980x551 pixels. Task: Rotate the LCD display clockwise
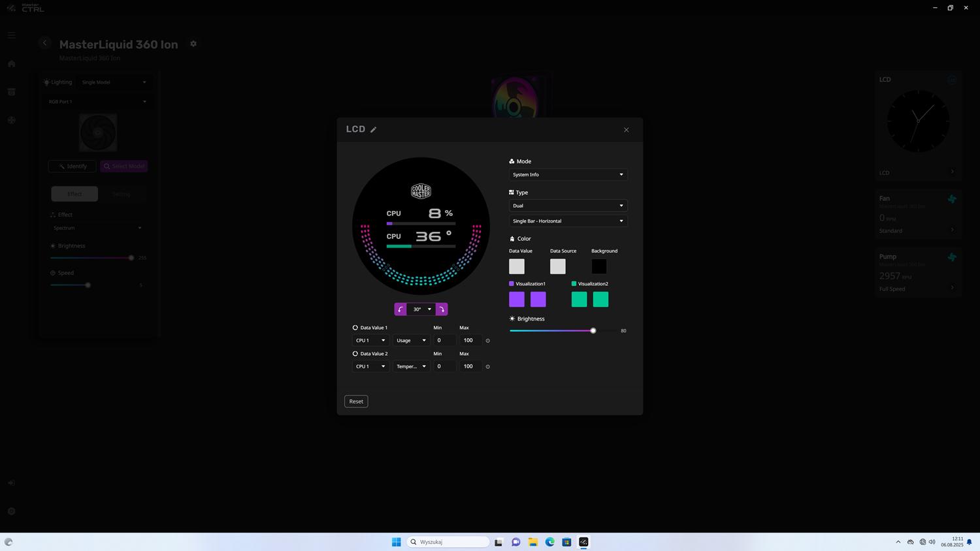[442, 309]
